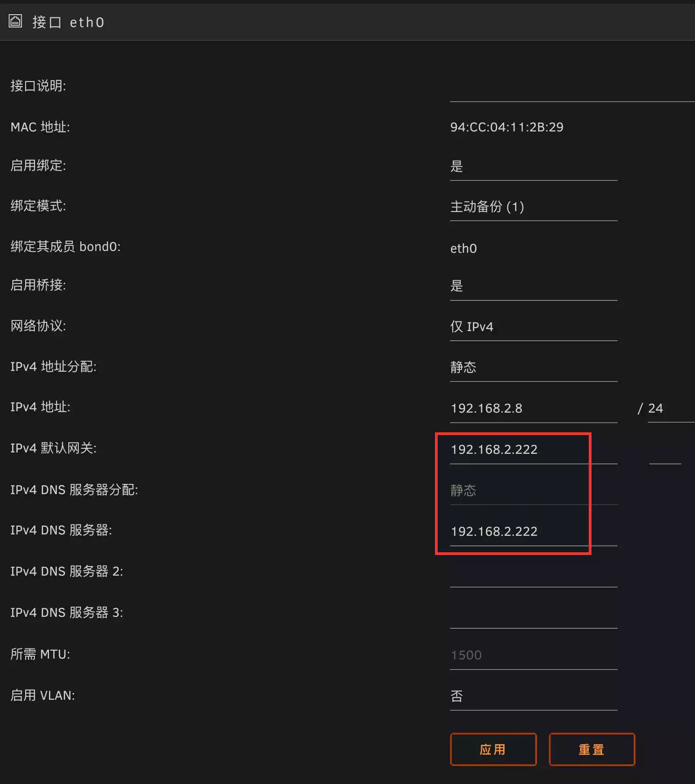Click the 所需 MTU field showing 1500

pos(533,656)
